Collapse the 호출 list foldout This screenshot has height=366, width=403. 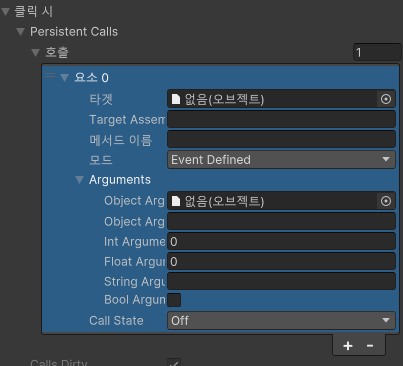coord(35,52)
